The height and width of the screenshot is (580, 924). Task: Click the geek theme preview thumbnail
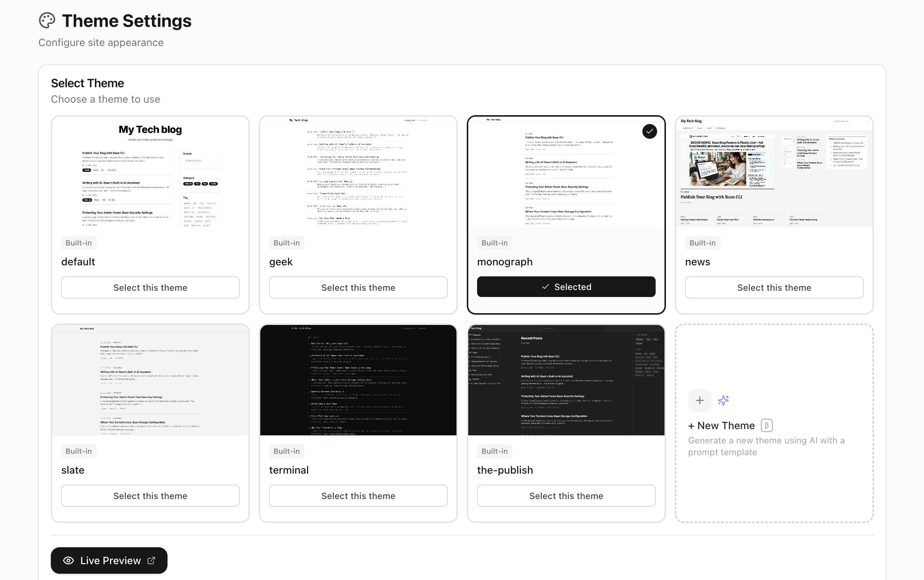tap(358, 172)
